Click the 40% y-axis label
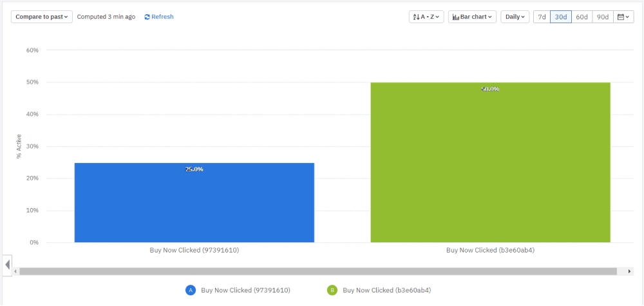 tap(32, 114)
